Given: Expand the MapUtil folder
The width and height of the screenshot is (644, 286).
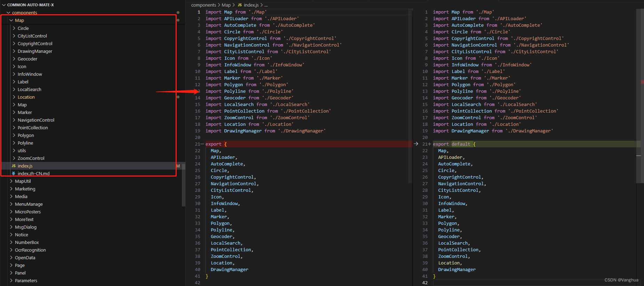Looking at the screenshot, I should point(23,181).
